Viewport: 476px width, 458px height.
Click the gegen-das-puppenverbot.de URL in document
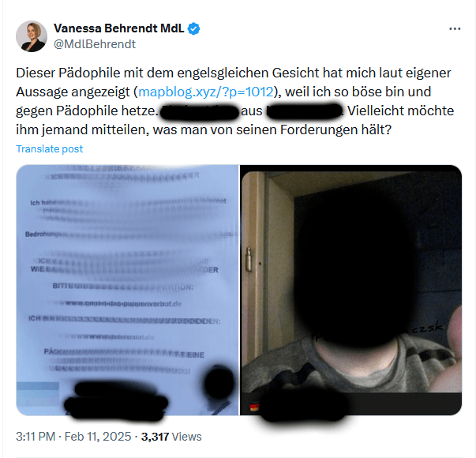(x=124, y=303)
